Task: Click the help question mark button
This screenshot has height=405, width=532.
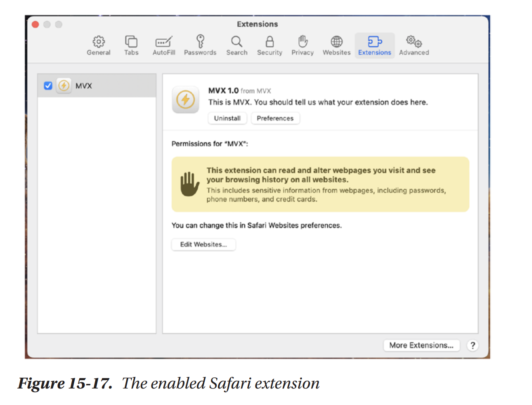Action: pos(473,345)
